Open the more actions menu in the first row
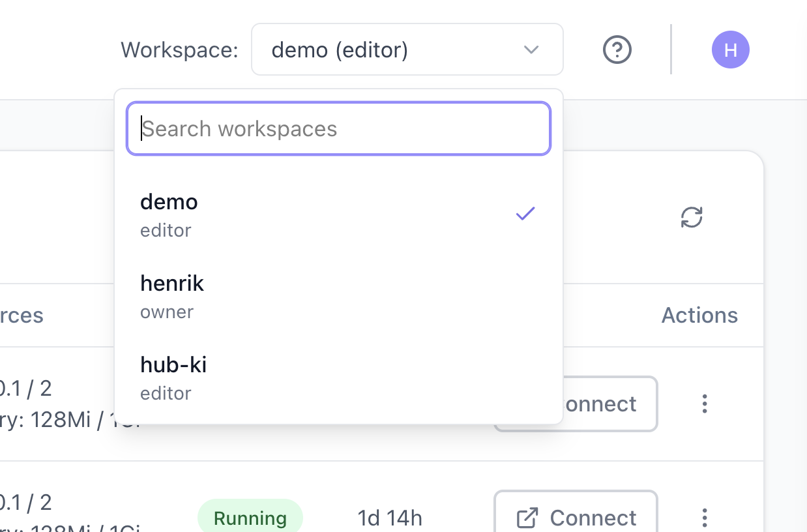This screenshot has width=807, height=532. coord(704,404)
